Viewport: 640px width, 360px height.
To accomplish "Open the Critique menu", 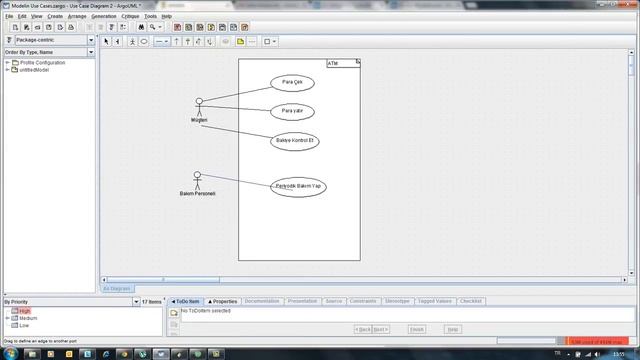I will (x=130, y=16).
